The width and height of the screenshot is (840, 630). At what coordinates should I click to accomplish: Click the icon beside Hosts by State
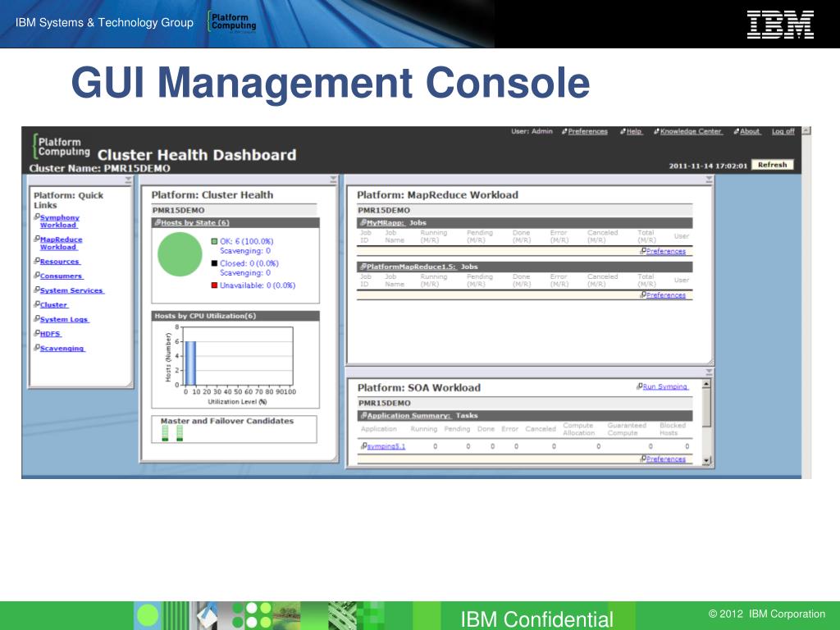click(x=157, y=222)
